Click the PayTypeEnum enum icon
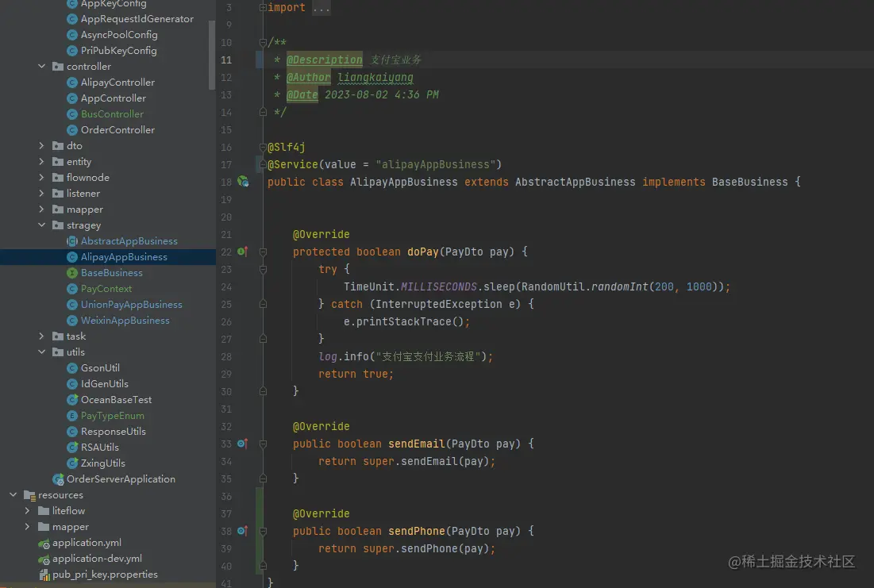 pos(72,416)
